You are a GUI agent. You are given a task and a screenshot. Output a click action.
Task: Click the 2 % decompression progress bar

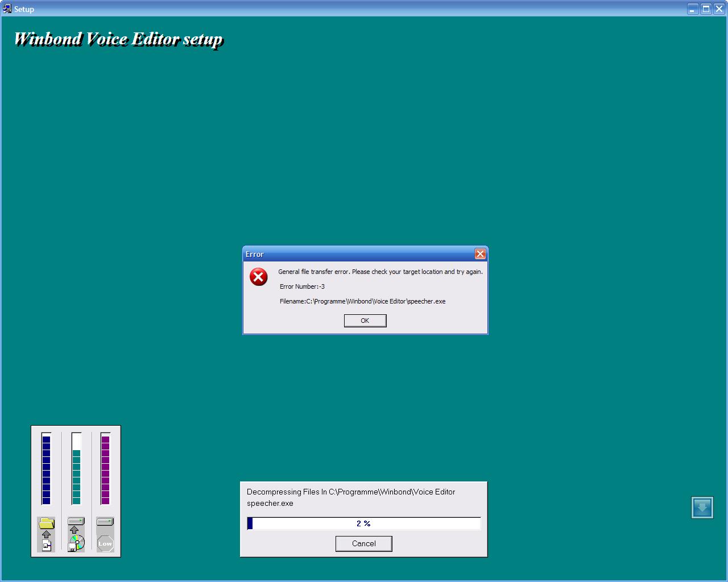click(364, 523)
